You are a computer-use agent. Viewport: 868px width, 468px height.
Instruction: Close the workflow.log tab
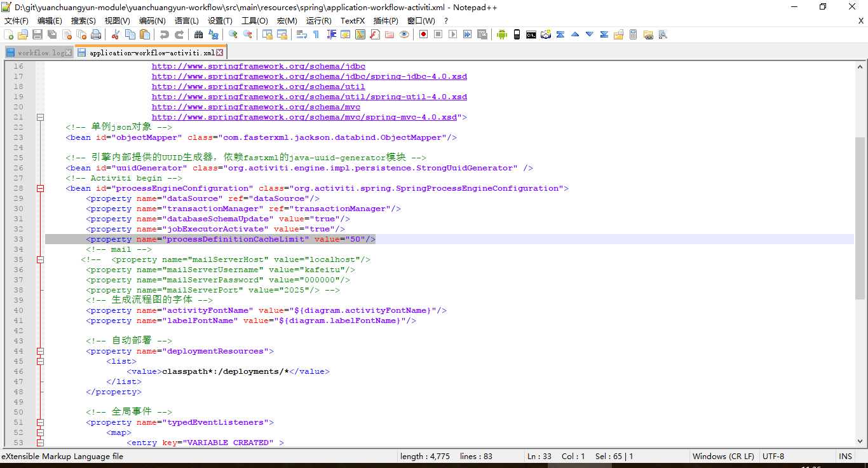pyautogui.click(x=68, y=53)
